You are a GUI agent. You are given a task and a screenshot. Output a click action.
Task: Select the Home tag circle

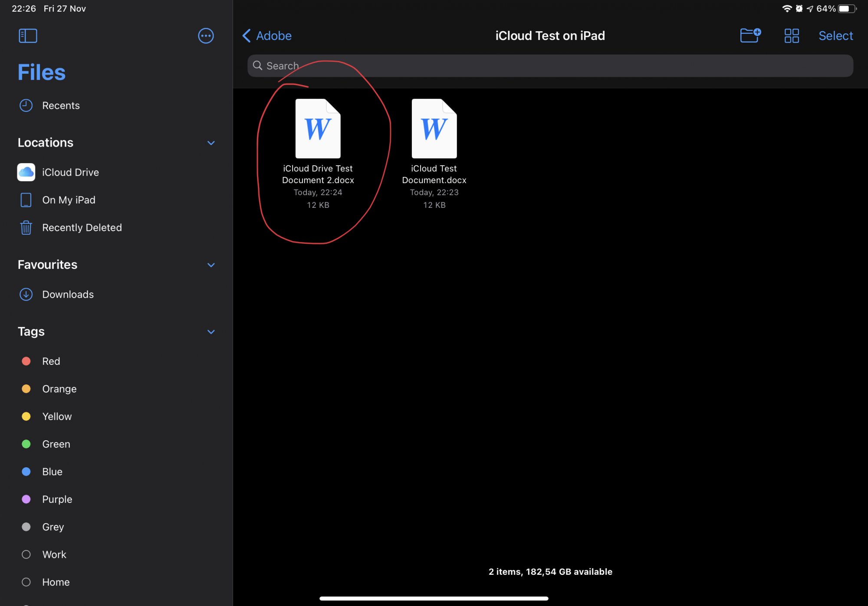26,582
